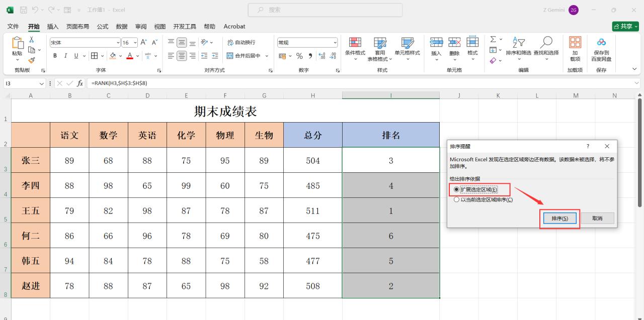This screenshot has width=644, height=320.
Task: Click the Increase Decimal icon
Action: click(x=322, y=56)
